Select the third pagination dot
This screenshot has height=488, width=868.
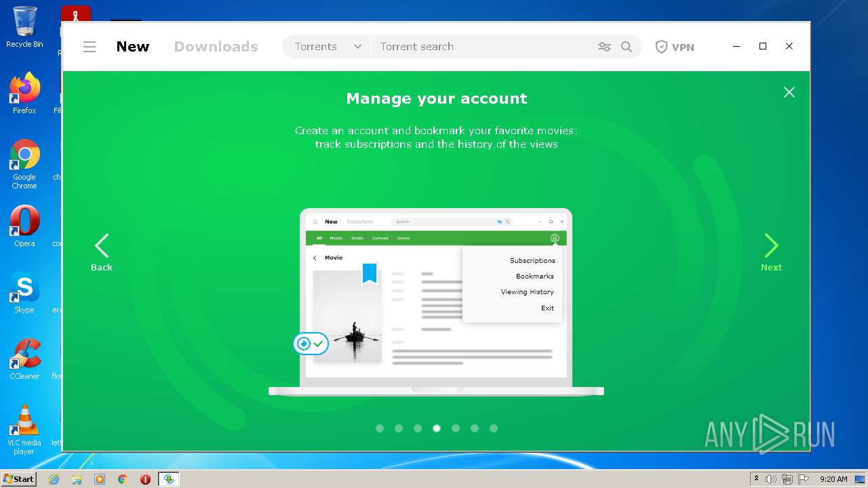[x=418, y=428]
